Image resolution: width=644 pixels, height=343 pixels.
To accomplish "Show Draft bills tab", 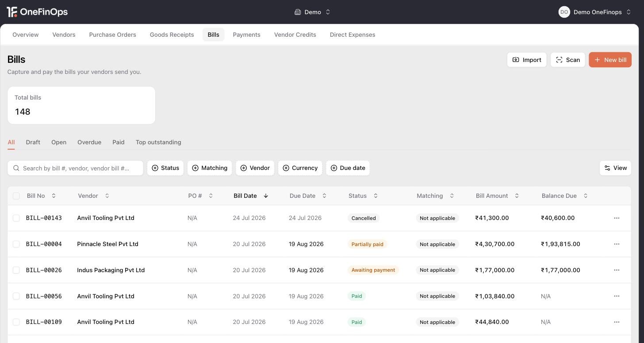I will pyautogui.click(x=33, y=142).
